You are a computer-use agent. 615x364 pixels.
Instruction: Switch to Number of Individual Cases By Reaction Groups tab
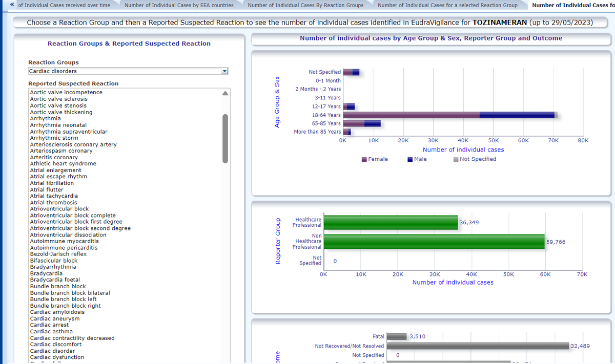(x=305, y=5)
